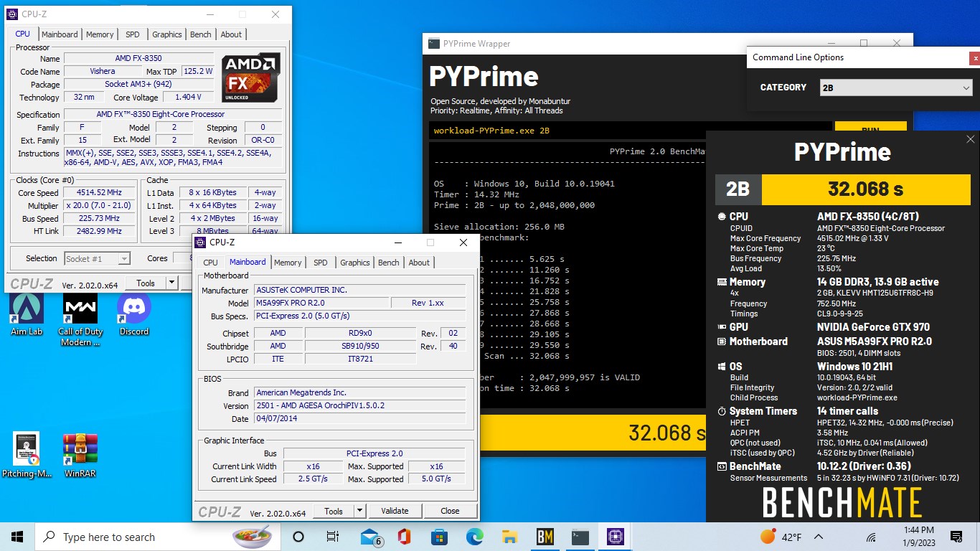Click Core Speed value 4514.52 MHz

(x=99, y=192)
